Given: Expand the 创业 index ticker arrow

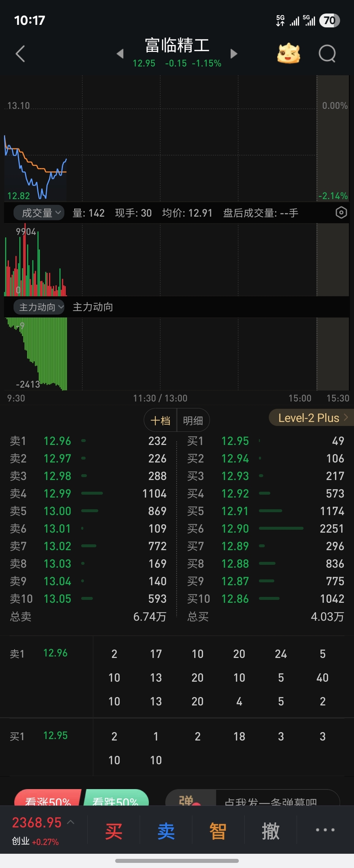Looking at the screenshot, I should [71, 822].
